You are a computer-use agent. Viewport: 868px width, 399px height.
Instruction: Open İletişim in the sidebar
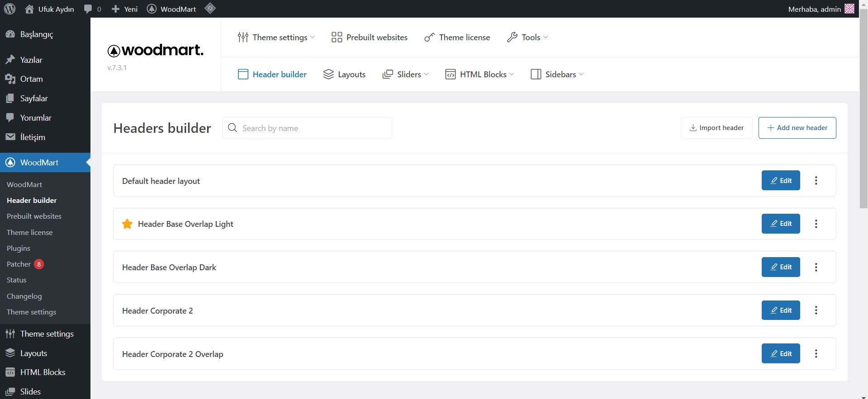point(45,137)
